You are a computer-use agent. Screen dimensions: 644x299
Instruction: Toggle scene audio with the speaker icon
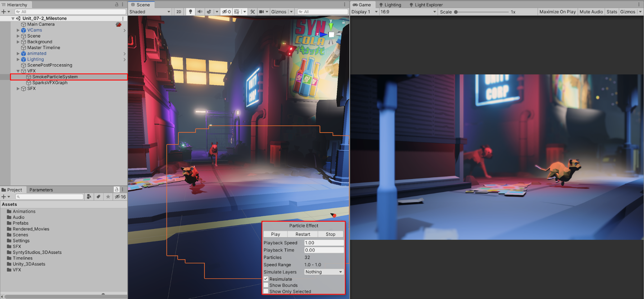[200, 12]
